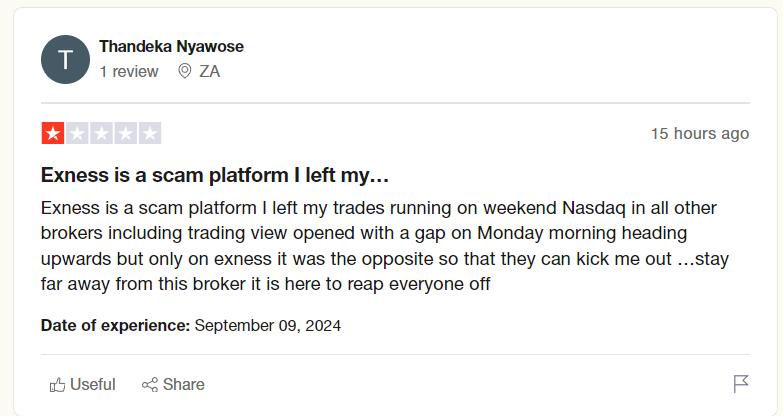Open review title 'Exness is a scam platform'
This screenshot has height=416, width=783.
pyautogui.click(x=215, y=175)
